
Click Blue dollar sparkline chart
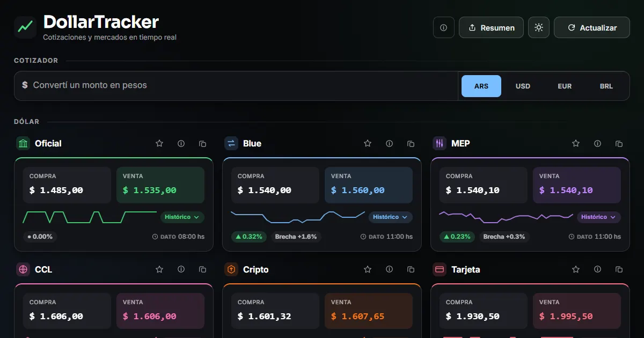tap(298, 217)
